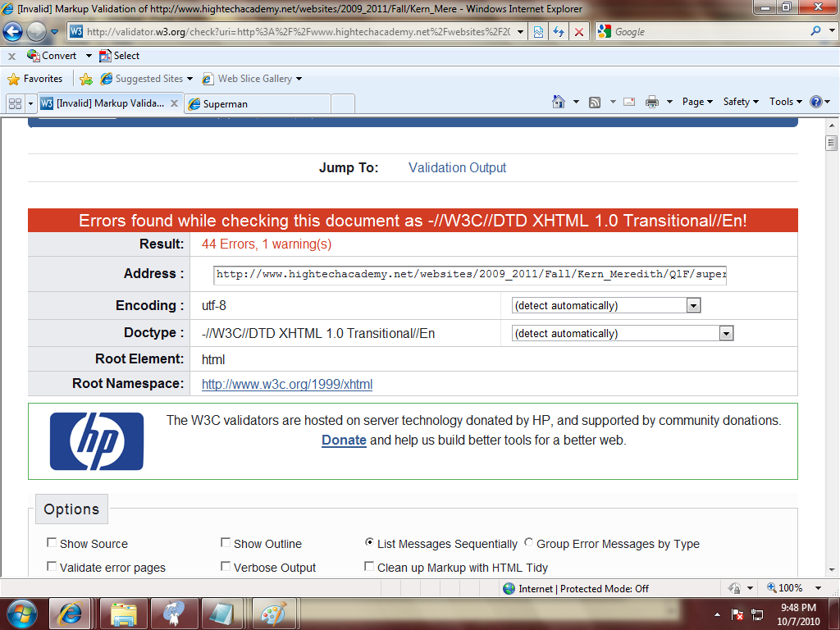Enable the Show Source checkbox
The height and width of the screenshot is (630, 840).
pos(52,543)
